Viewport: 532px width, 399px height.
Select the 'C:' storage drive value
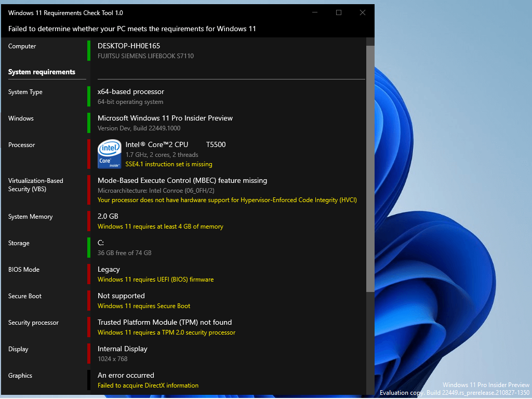click(101, 243)
